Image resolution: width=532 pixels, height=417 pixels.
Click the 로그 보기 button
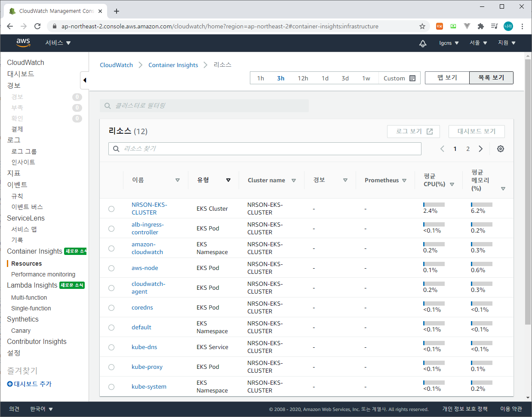[x=413, y=132]
